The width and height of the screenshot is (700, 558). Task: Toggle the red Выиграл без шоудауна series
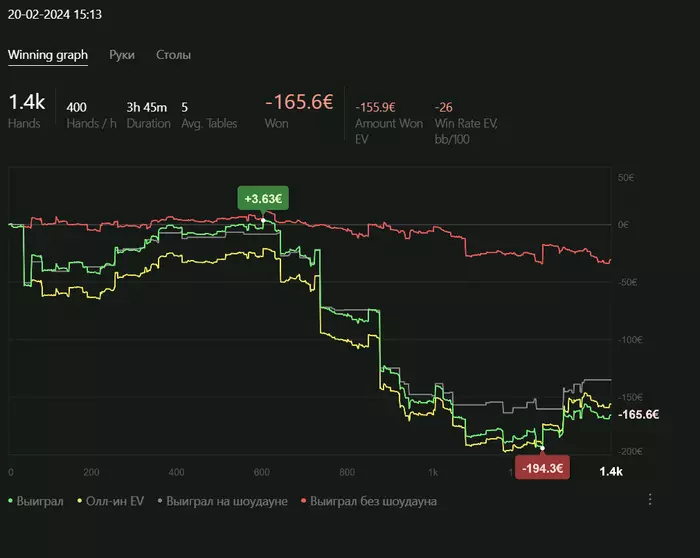click(x=369, y=501)
